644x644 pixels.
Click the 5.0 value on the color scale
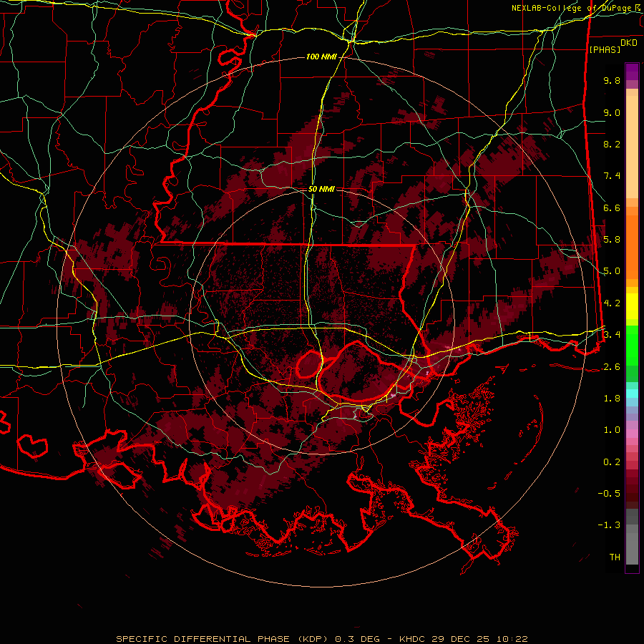[612, 271]
